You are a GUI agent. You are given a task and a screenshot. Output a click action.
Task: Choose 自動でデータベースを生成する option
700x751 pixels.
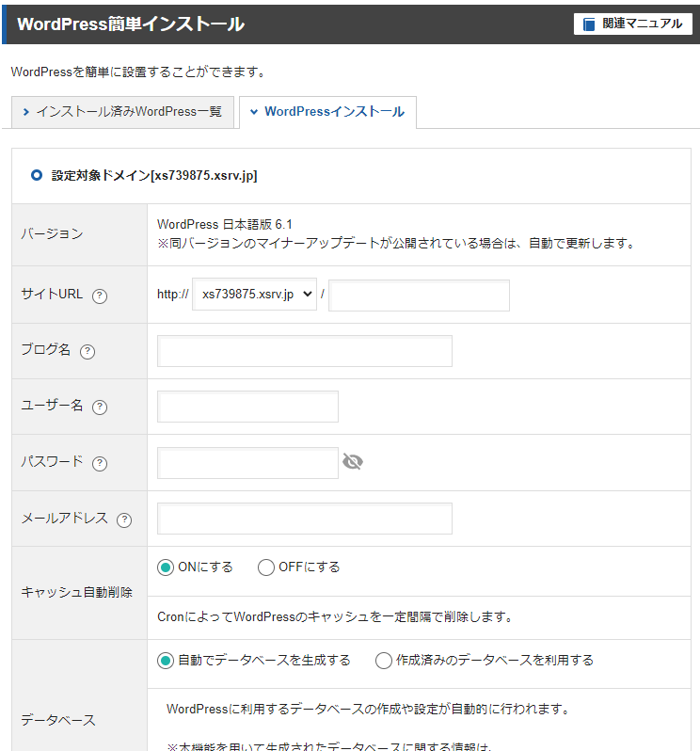166,661
